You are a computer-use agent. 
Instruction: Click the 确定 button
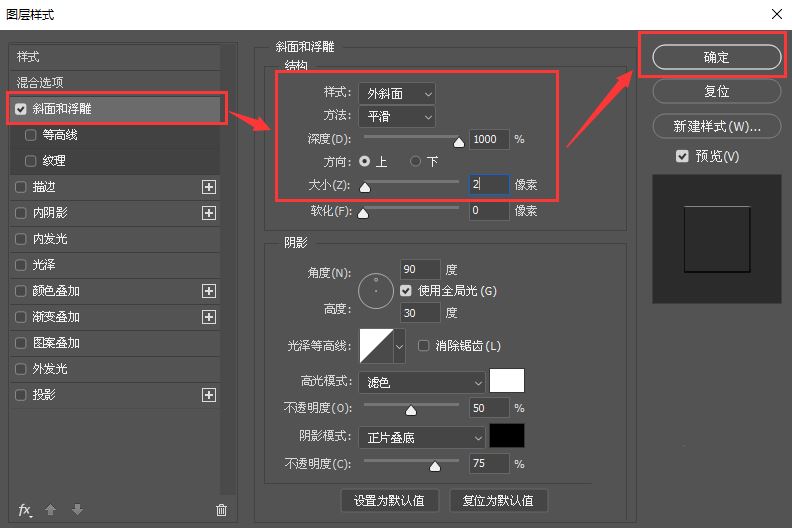717,57
